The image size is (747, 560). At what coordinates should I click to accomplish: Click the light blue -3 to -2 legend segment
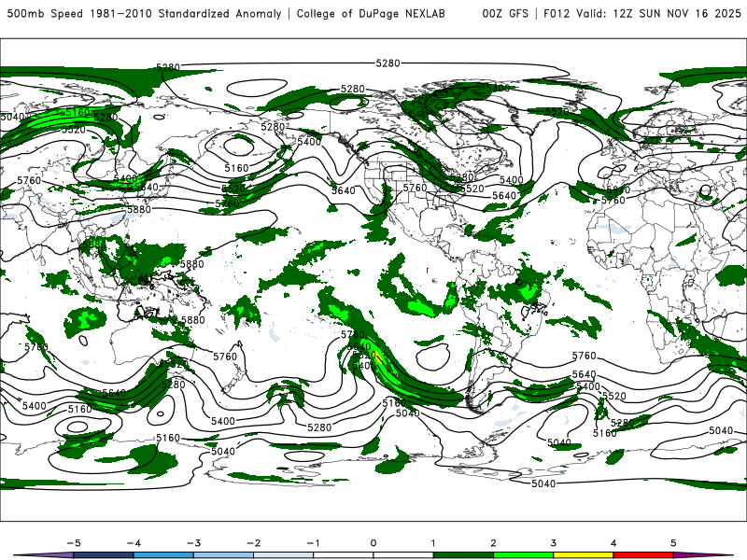coord(223,555)
